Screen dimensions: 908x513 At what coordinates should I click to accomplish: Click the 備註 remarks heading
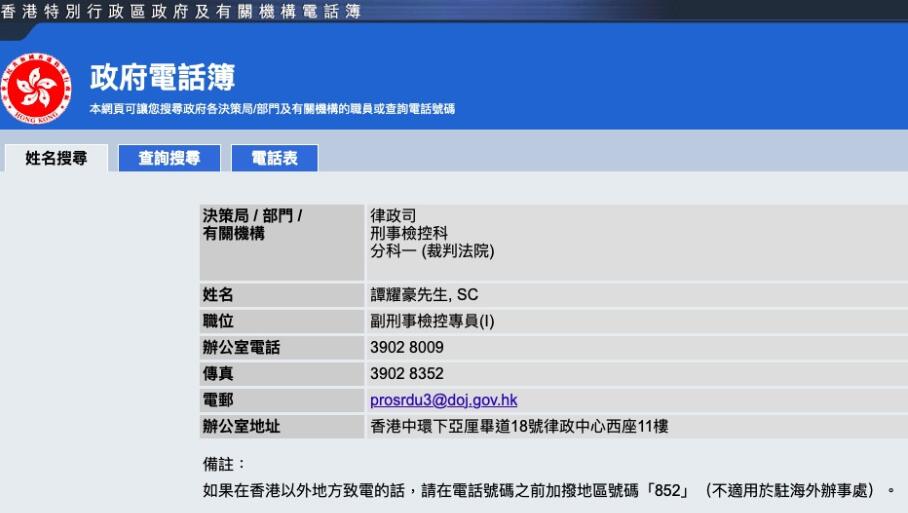224,465
